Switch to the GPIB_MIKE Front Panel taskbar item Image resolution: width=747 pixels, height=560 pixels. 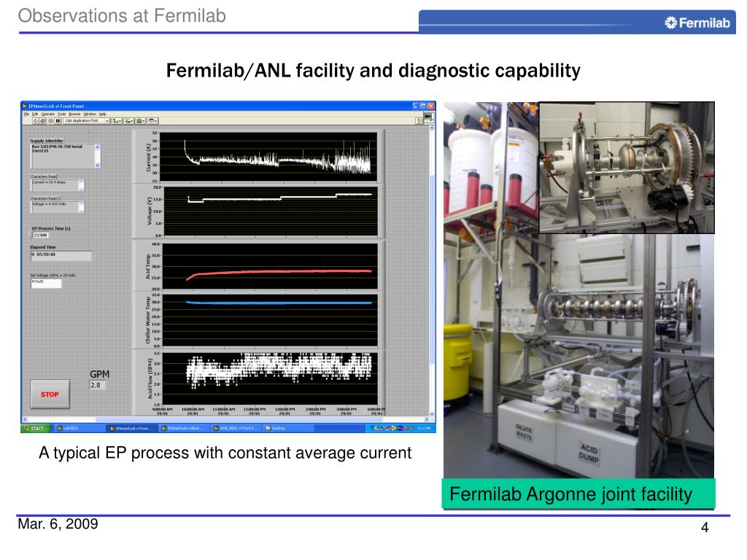click(x=236, y=429)
